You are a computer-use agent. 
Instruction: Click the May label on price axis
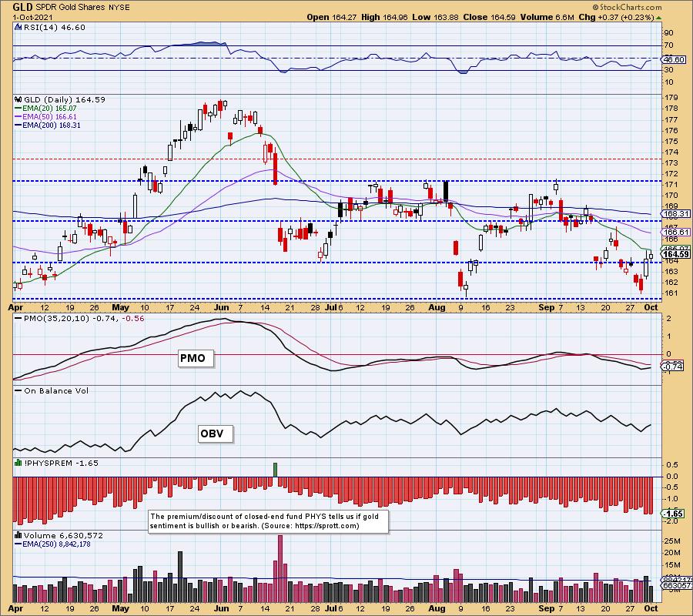[121, 307]
